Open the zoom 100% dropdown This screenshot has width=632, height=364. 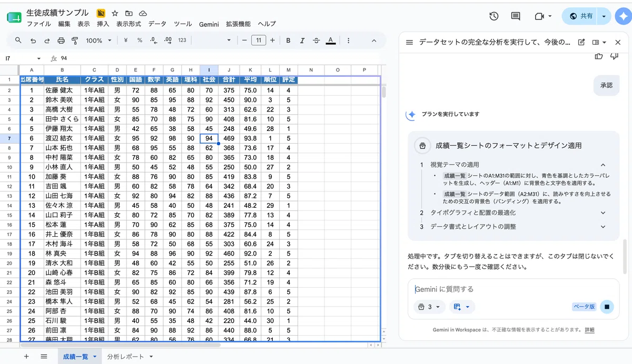98,41
